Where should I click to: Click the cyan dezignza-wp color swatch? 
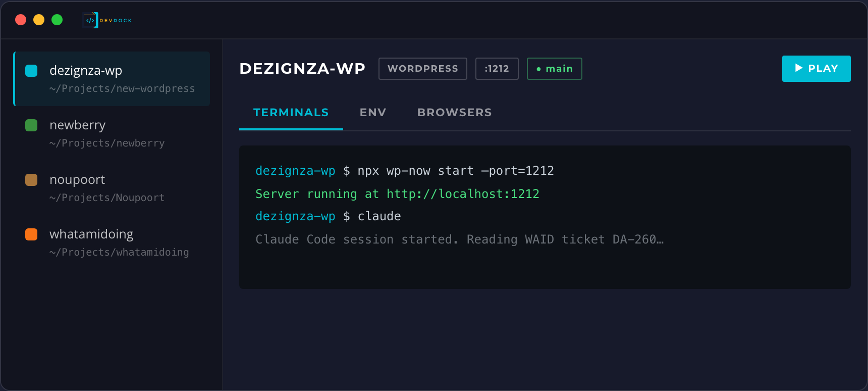coord(31,71)
